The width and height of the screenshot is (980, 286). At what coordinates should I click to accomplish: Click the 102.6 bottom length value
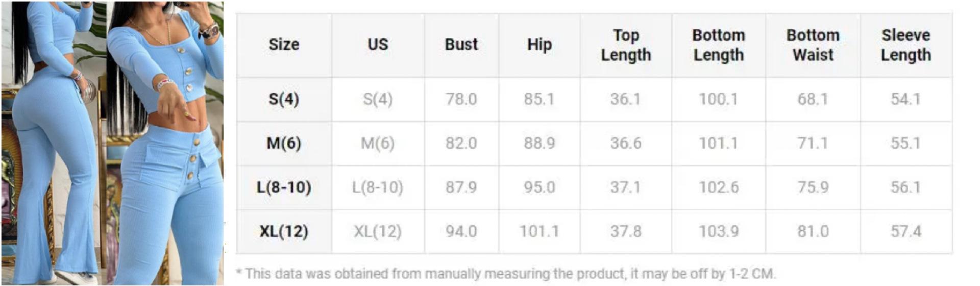coord(719,187)
